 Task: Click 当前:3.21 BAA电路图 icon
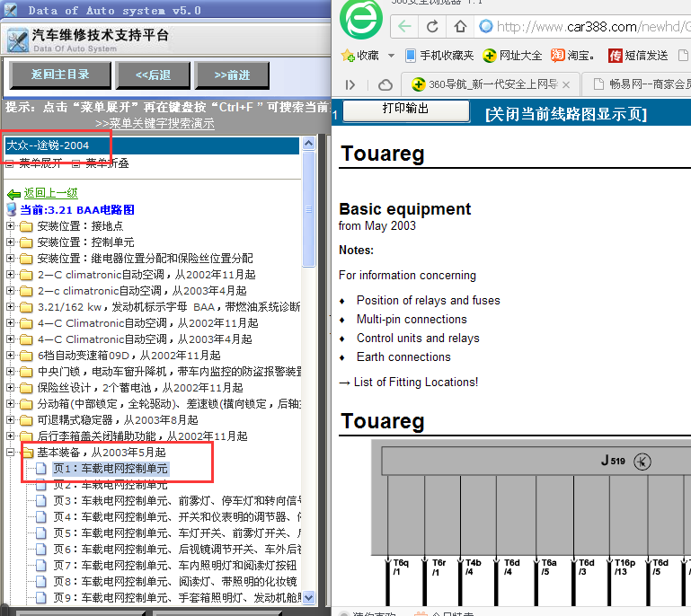[12, 209]
